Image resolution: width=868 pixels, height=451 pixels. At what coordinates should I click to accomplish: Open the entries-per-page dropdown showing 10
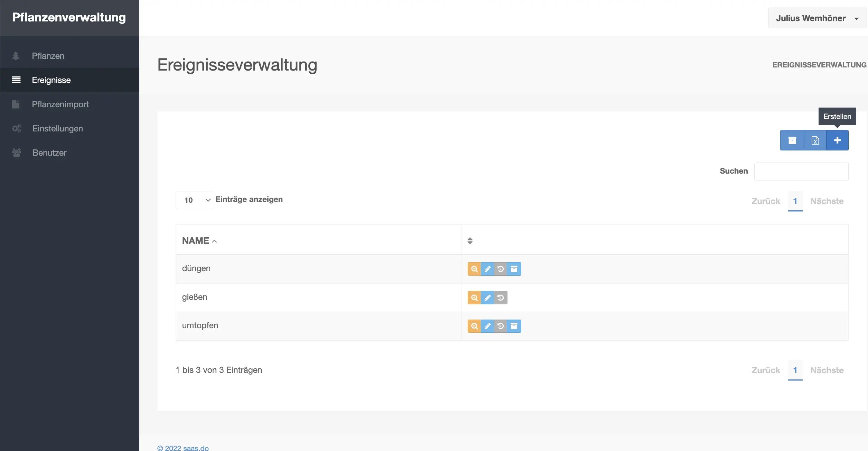pos(194,200)
